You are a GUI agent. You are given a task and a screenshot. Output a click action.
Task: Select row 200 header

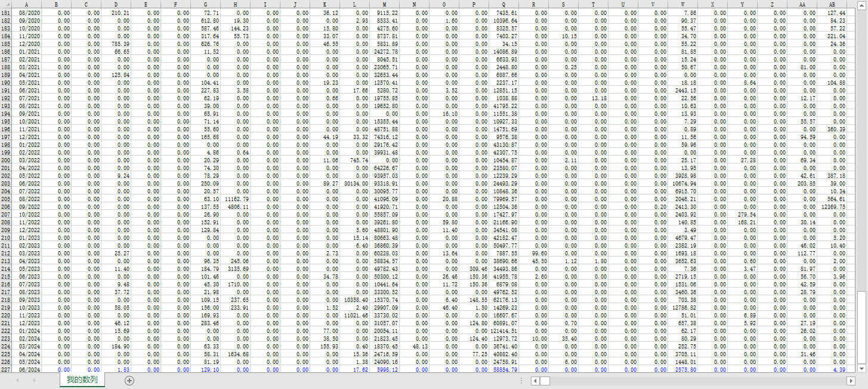[x=6, y=160]
